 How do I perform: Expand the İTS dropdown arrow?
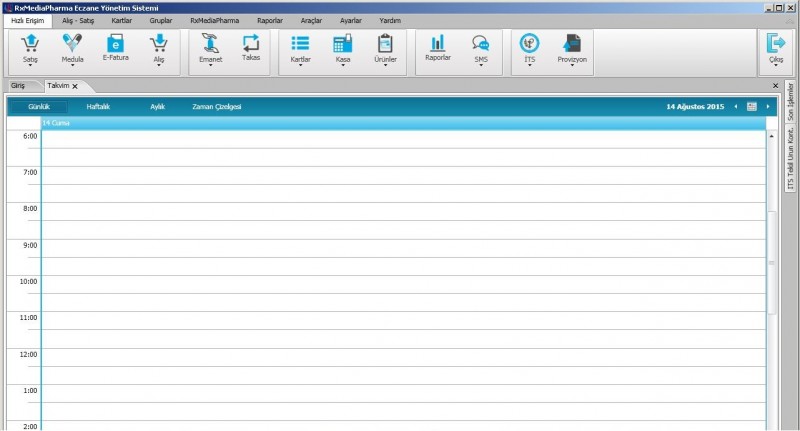tap(529, 66)
